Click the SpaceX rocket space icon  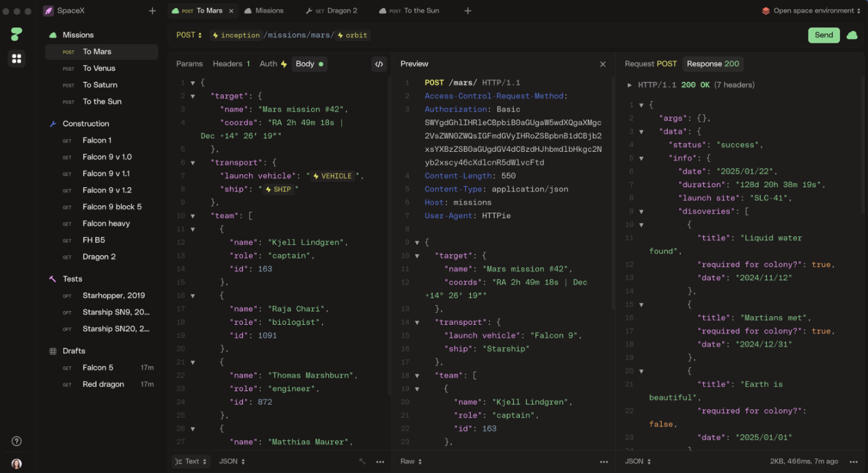48,11
